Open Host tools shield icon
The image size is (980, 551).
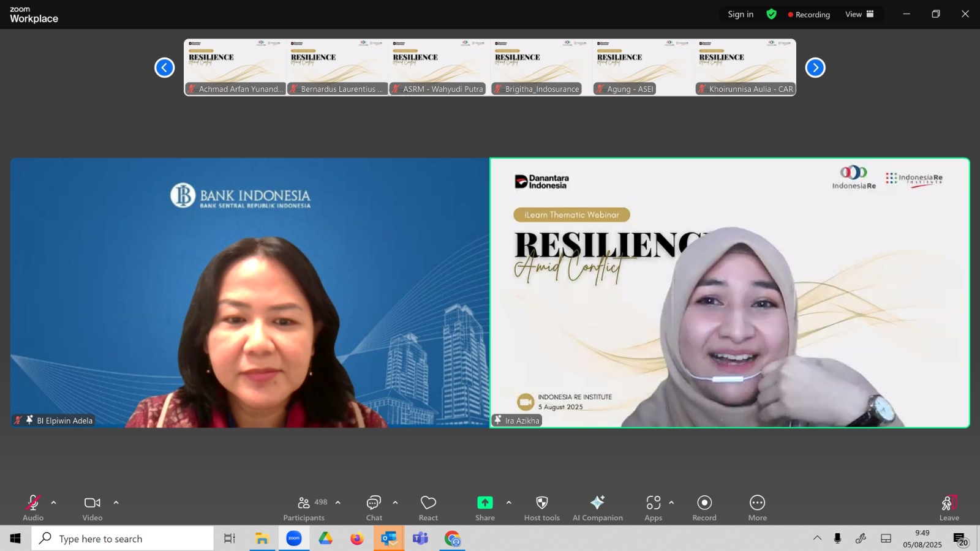tap(542, 508)
